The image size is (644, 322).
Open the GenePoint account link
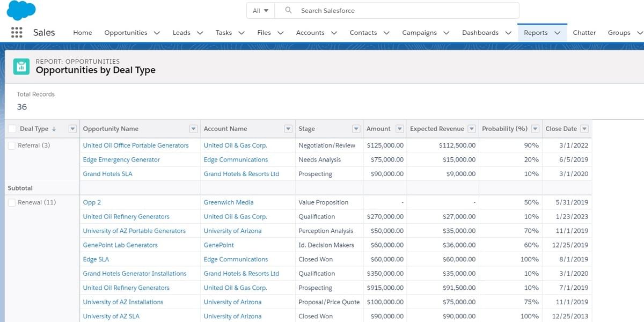tap(219, 245)
